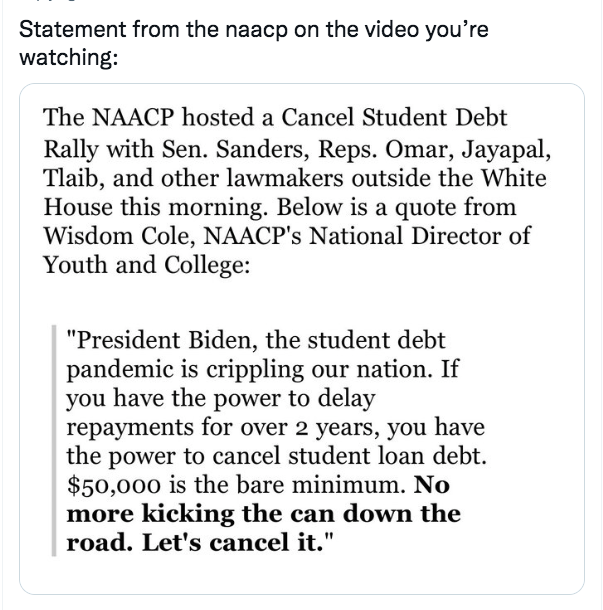Click the name 'Wisdom Cole' in statement
The width and height of the screenshot is (603, 610).
click(x=119, y=236)
